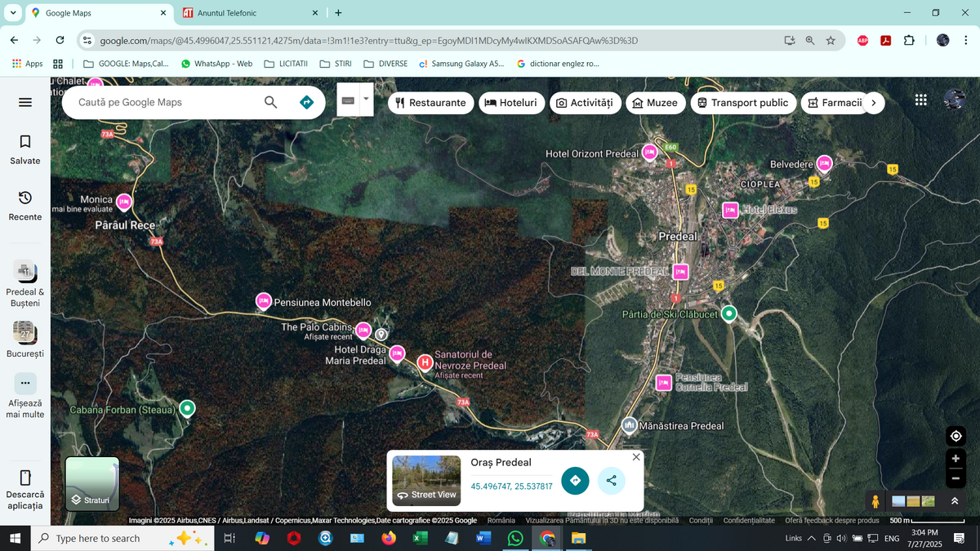Click the search magnifier icon in Maps
This screenshot has height=551, width=980.
point(271,102)
